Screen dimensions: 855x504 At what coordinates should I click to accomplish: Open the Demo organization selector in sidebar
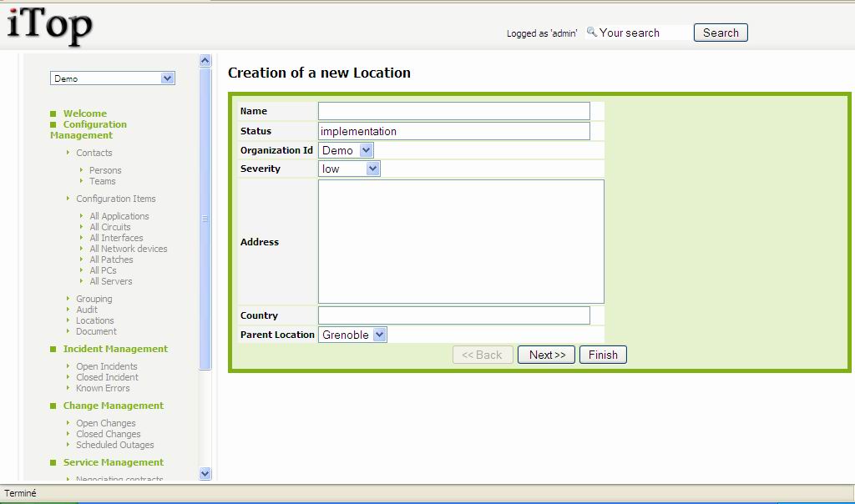point(113,78)
